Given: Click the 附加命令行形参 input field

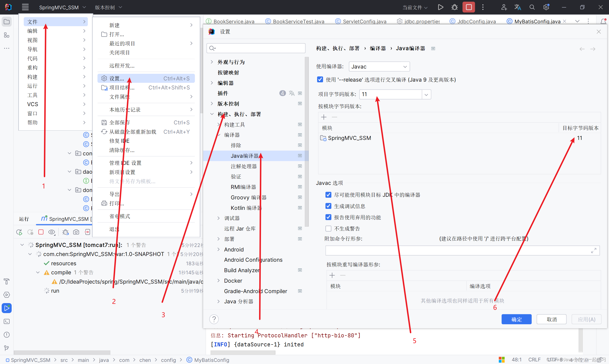Looking at the screenshot, I should pyautogui.click(x=462, y=251).
